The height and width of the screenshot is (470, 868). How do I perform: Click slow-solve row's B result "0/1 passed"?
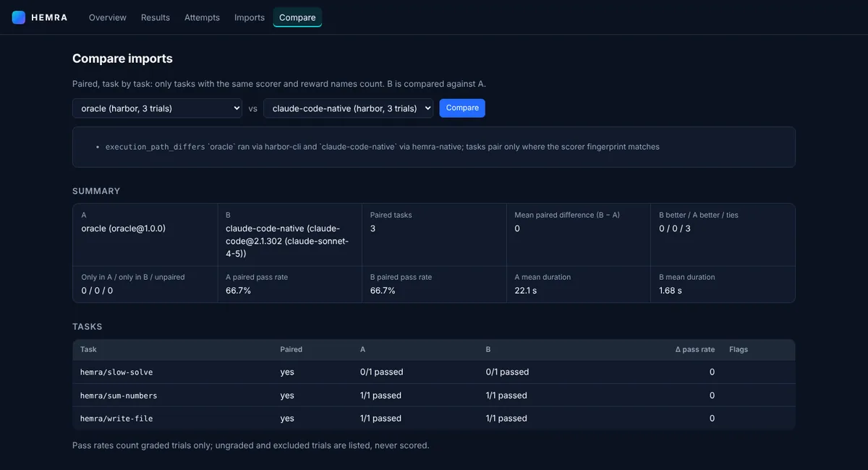pyautogui.click(x=508, y=372)
